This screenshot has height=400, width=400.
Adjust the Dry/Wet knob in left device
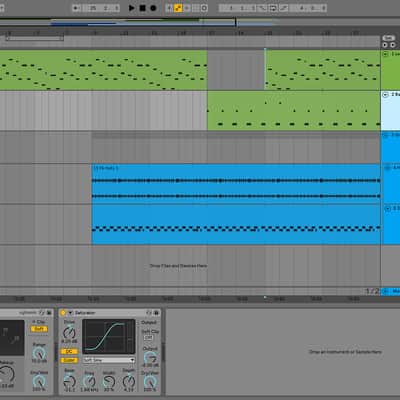pyautogui.click(x=39, y=381)
